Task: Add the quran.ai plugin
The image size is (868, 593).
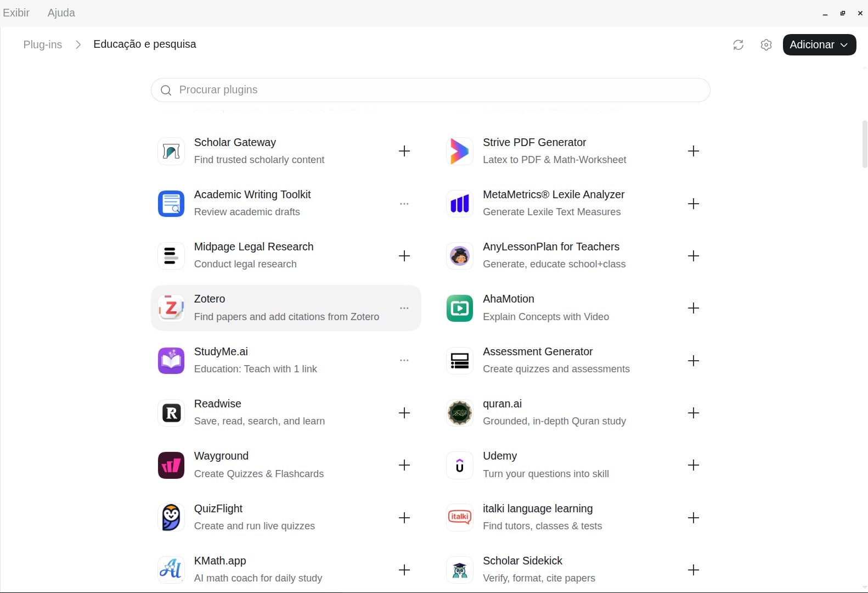Action: coord(694,413)
